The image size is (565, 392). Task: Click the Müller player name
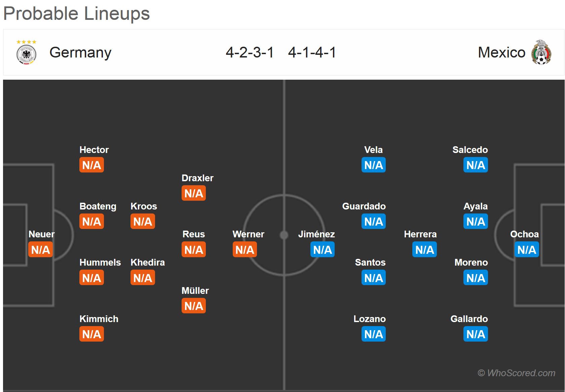point(195,290)
